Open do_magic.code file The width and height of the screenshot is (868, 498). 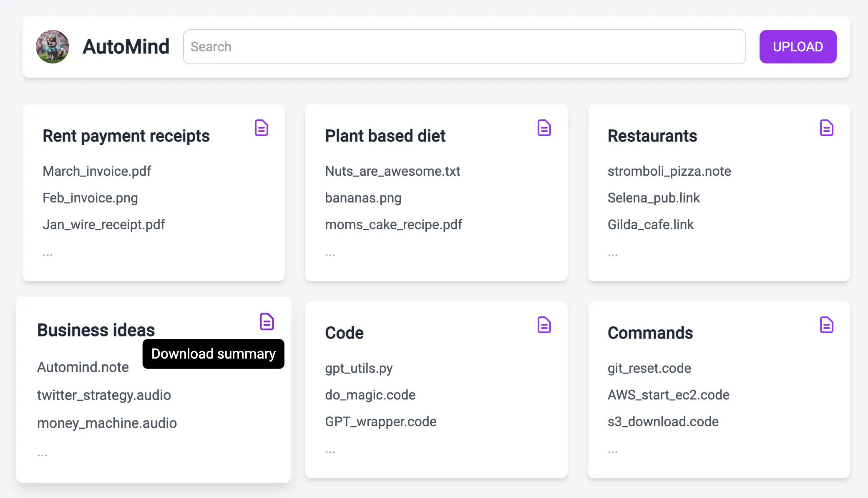click(x=370, y=395)
